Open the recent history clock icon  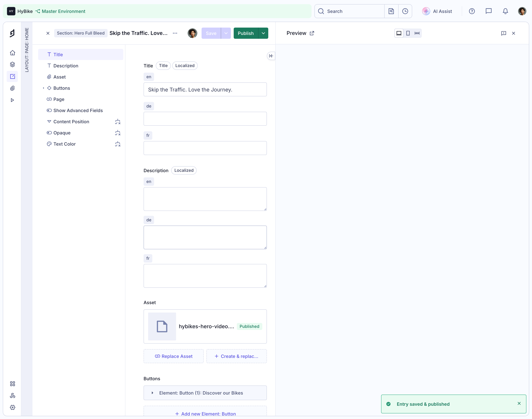pyautogui.click(x=405, y=11)
